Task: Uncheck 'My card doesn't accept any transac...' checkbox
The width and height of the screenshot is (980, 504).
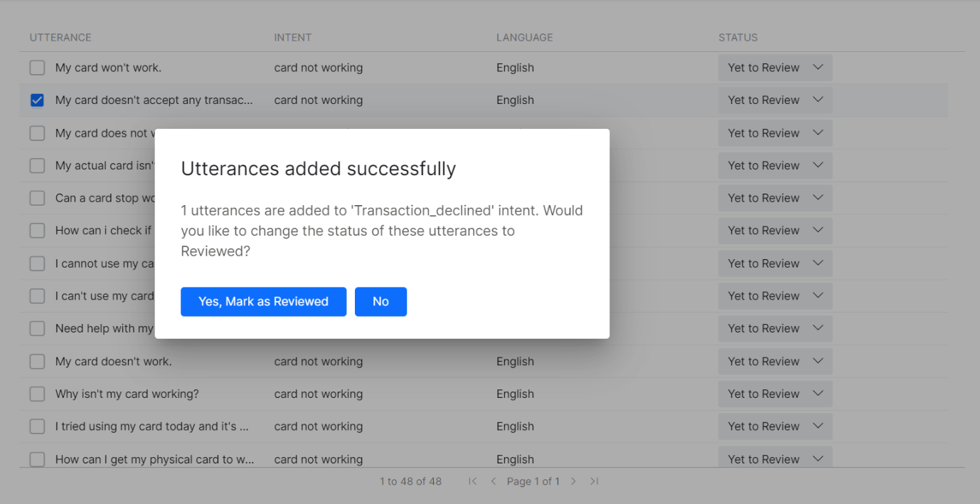Action: point(37,100)
